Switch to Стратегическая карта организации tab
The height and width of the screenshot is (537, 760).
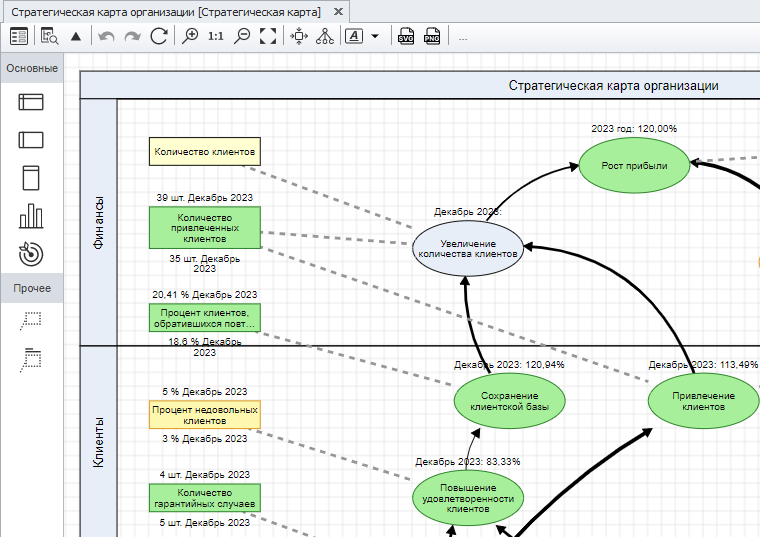(166, 11)
